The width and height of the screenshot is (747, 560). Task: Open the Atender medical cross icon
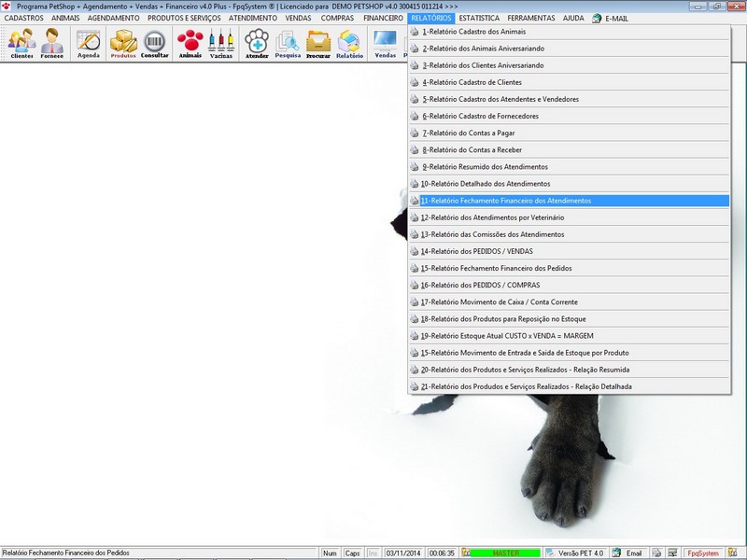(257, 41)
